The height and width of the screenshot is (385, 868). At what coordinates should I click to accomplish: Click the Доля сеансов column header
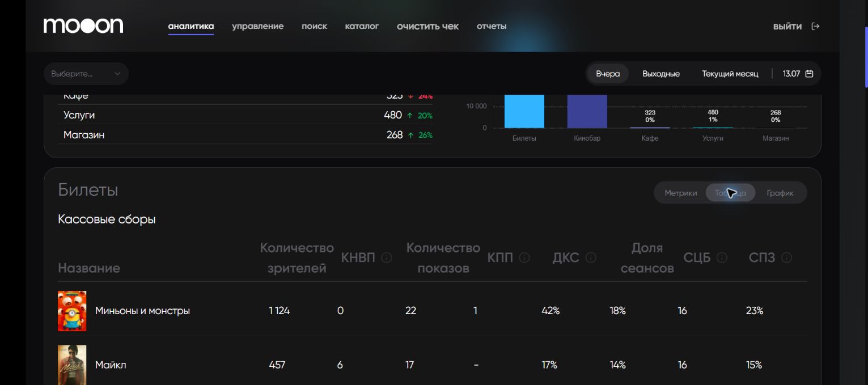pyautogui.click(x=647, y=258)
